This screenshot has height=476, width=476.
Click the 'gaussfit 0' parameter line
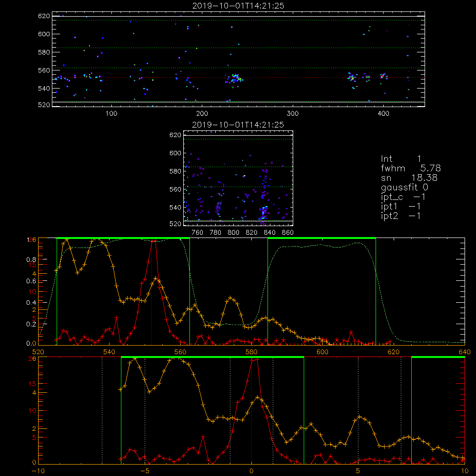click(x=405, y=187)
